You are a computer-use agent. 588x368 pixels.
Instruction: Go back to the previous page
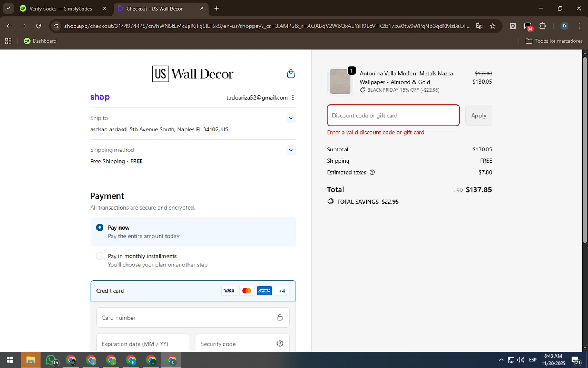click(9, 26)
